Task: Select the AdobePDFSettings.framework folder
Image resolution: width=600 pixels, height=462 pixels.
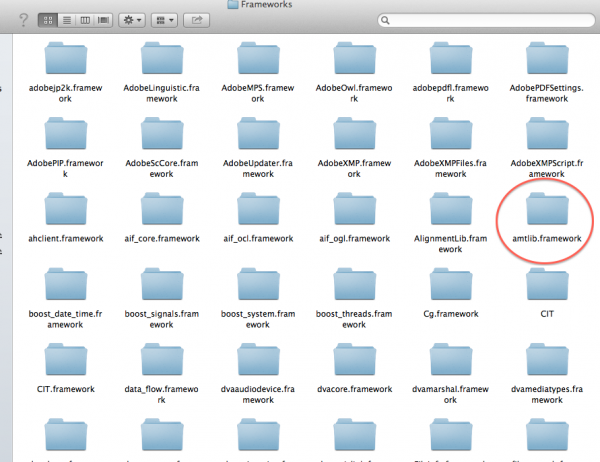Action: tap(547, 58)
